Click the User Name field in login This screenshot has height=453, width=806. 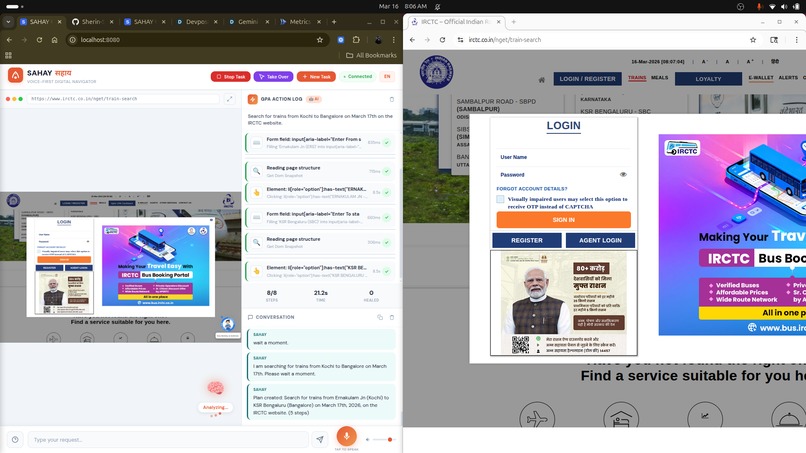pyautogui.click(x=563, y=157)
